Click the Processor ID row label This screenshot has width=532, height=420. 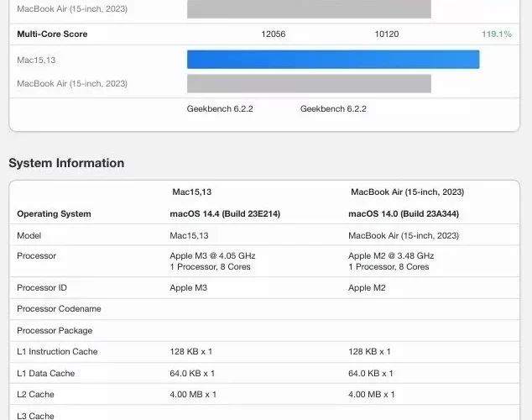pos(42,287)
